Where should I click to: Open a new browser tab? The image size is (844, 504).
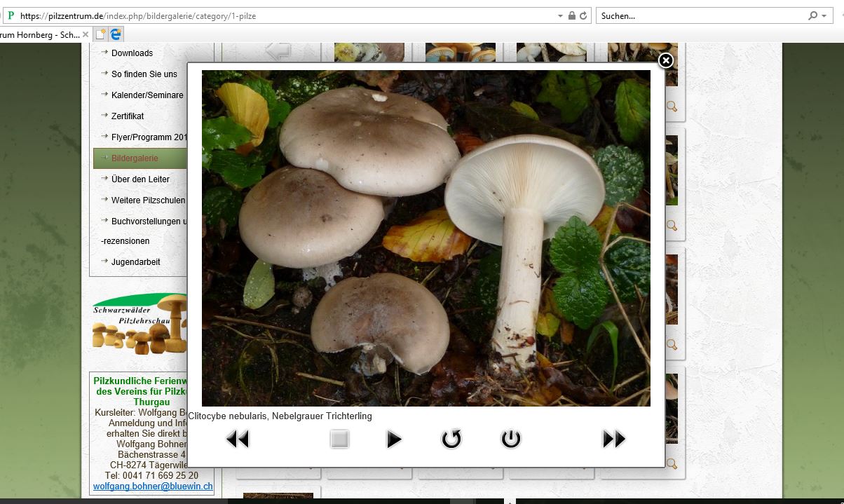click(101, 34)
